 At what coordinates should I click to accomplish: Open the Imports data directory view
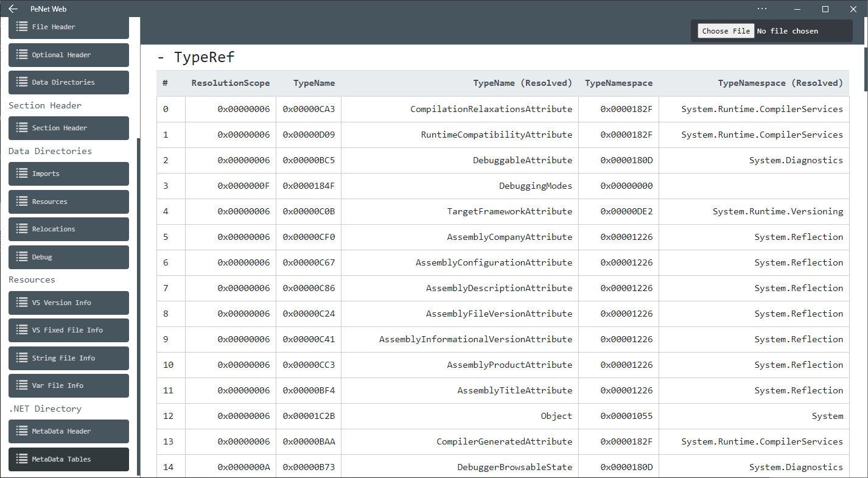68,174
